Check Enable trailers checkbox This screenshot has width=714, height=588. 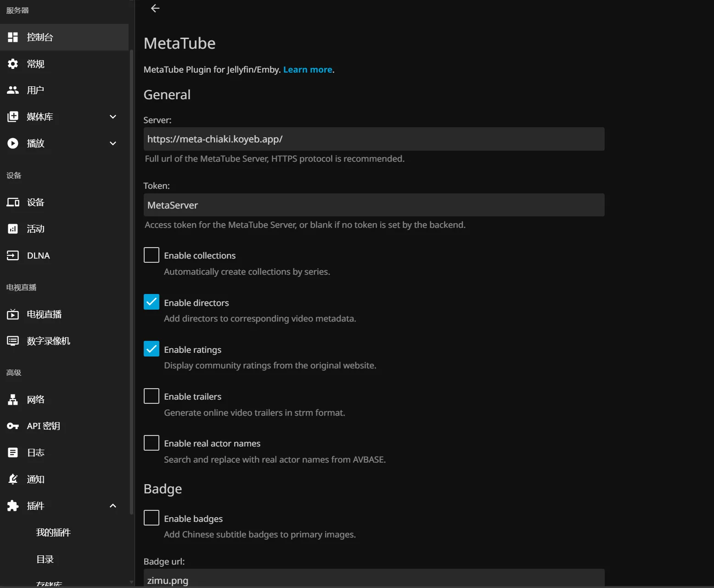pos(152,396)
